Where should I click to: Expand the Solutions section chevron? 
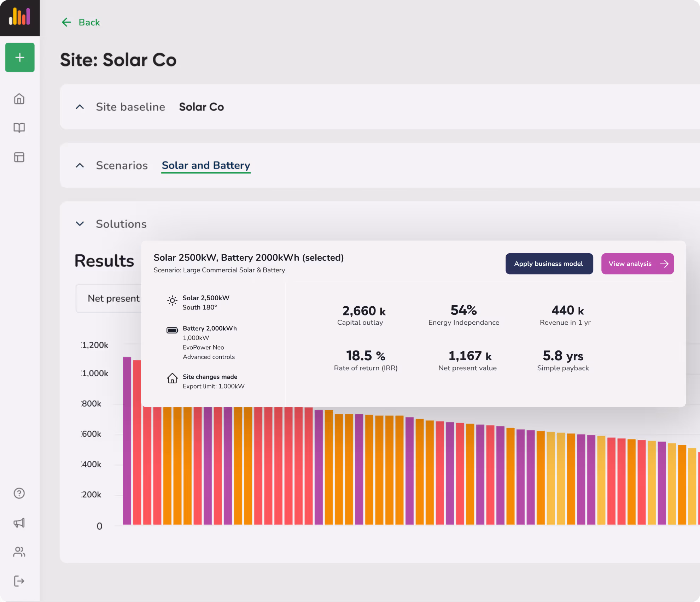80,224
